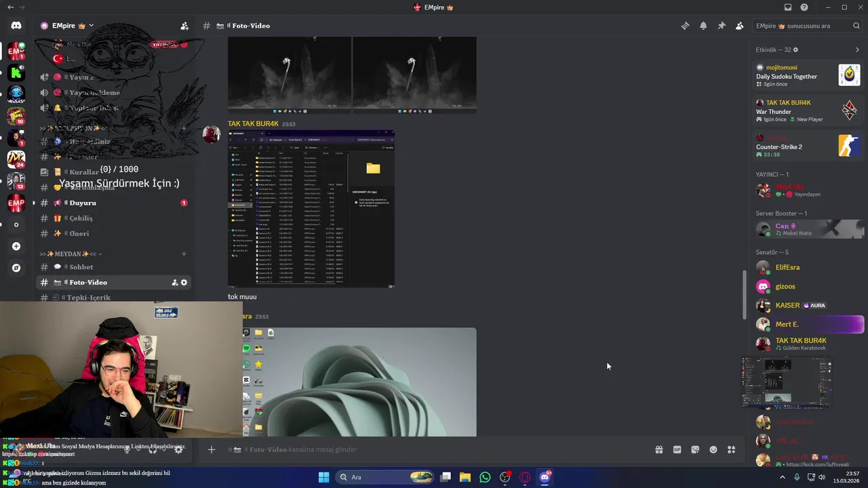Open the invite people icon beside EMpire

tap(184, 26)
